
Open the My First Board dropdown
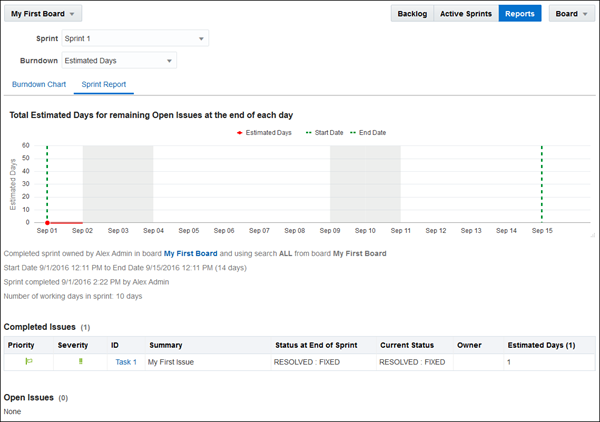point(46,14)
